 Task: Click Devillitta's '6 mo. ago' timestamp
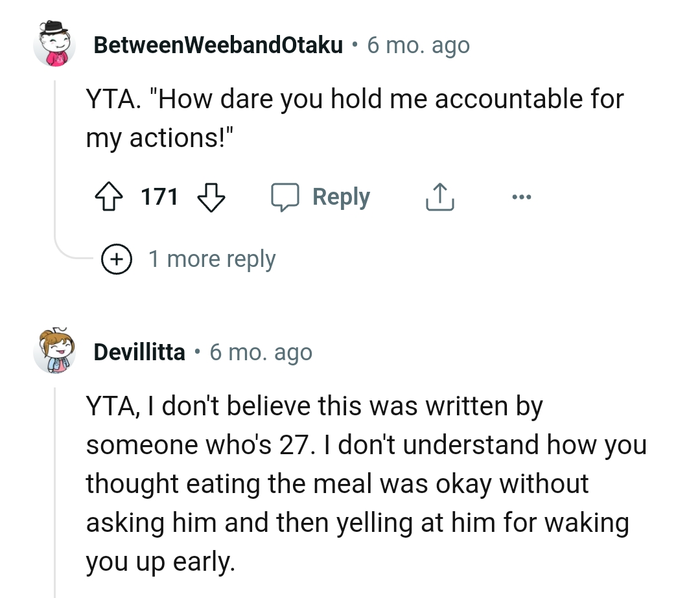pyautogui.click(x=261, y=352)
